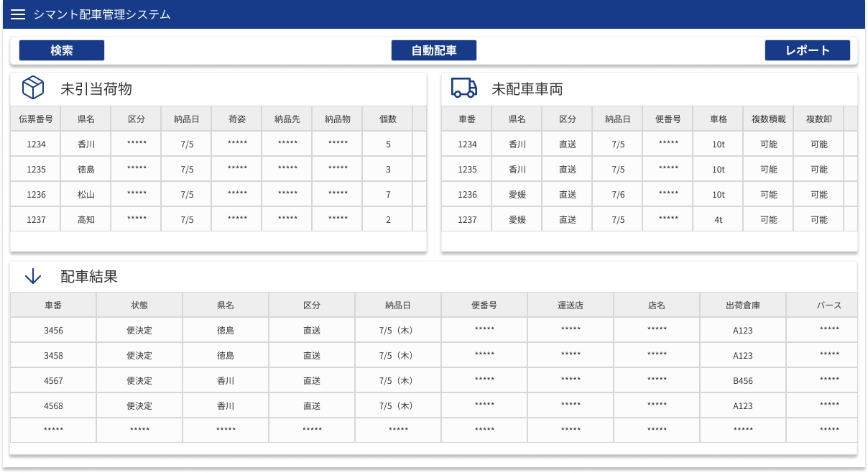This screenshot has height=473, width=868.
Task: Click A123 warehouse cell in row 4568
Action: point(743,405)
